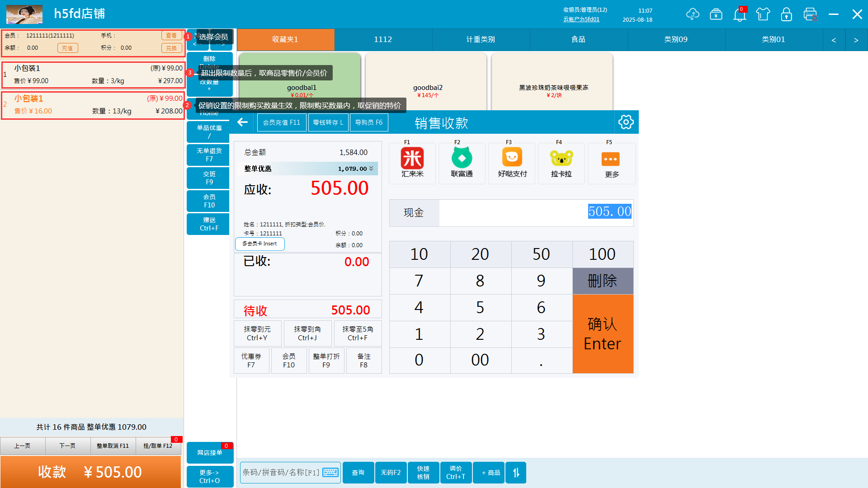Click the 现金 amount input field
This screenshot has height=488, width=868.
536,212
